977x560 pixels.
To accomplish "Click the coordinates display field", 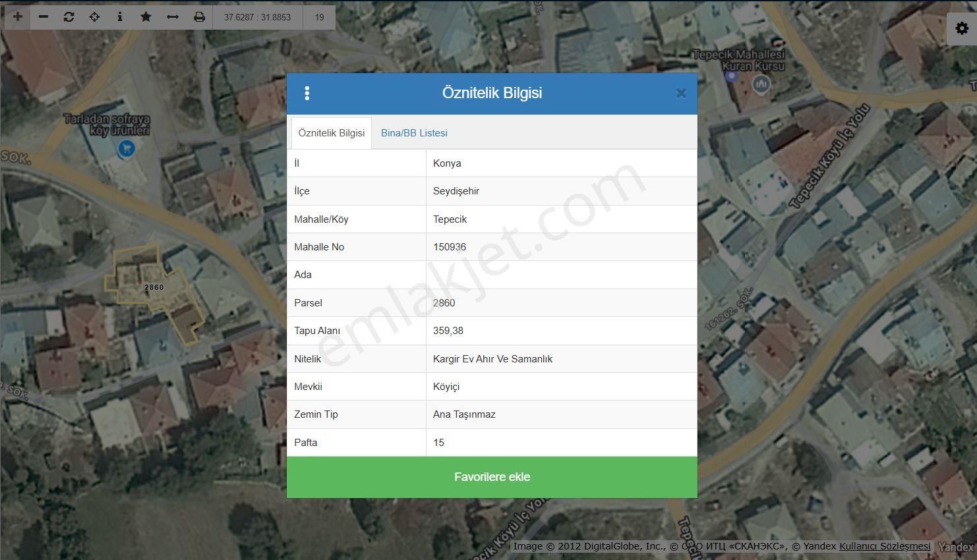I will click(x=257, y=17).
